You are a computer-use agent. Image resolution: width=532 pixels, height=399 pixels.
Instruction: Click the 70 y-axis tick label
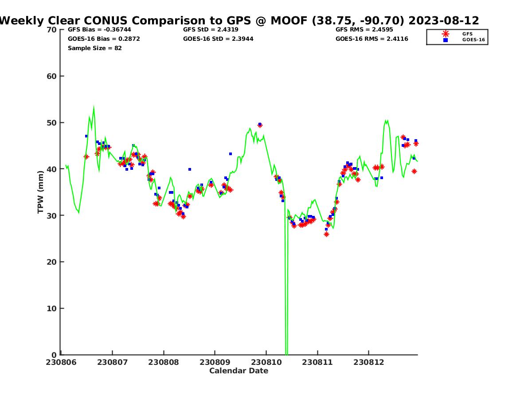52,30
